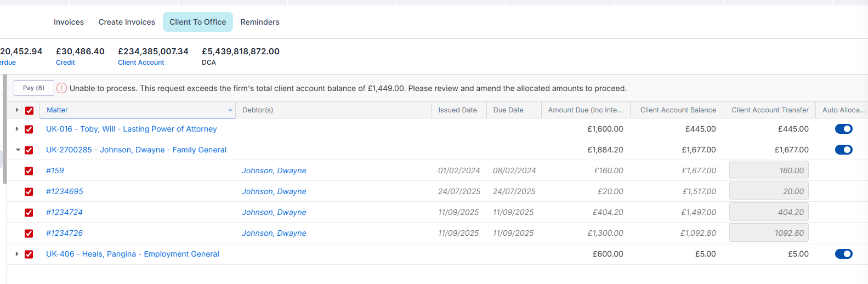Expand the UK-016 Toby, Will row

tap(17, 129)
